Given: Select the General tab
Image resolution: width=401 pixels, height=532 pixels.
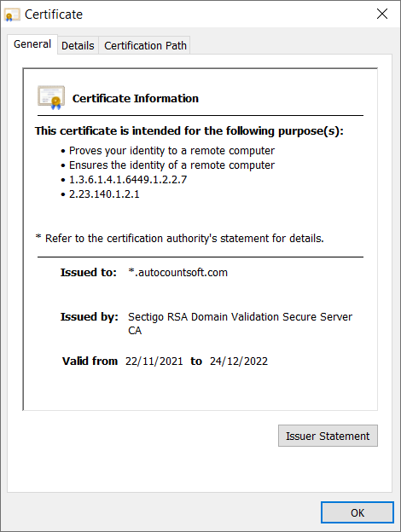Looking at the screenshot, I should tap(32, 44).
